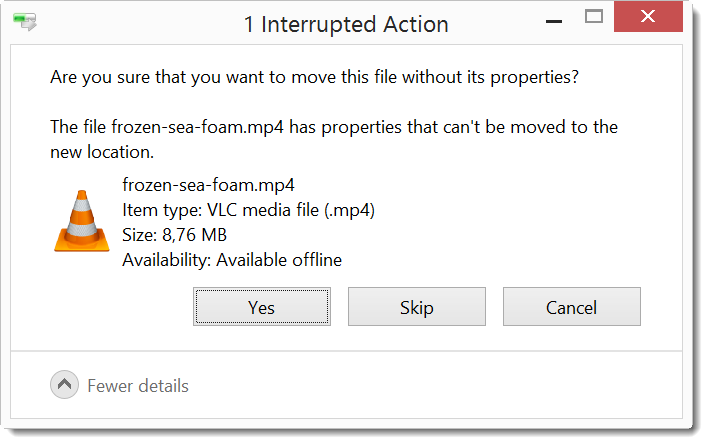Click the "Size: 8,76 MB" text
Screen dimensions: 708x444
coord(174,235)
